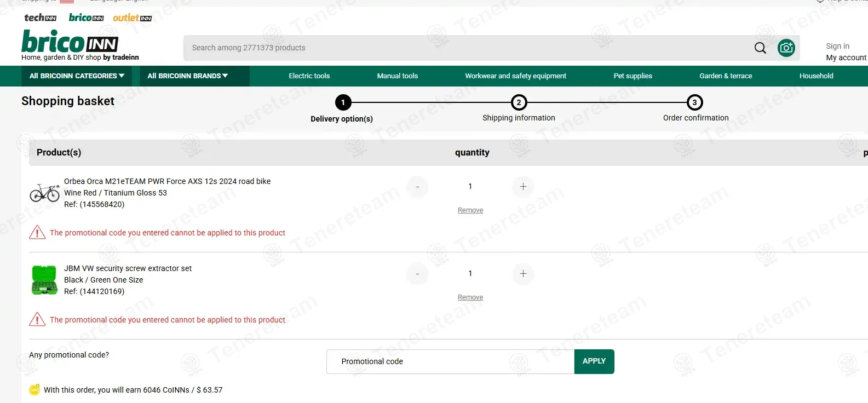Open the outletINN store logo

pyautogui.click(x=132, y=18)
